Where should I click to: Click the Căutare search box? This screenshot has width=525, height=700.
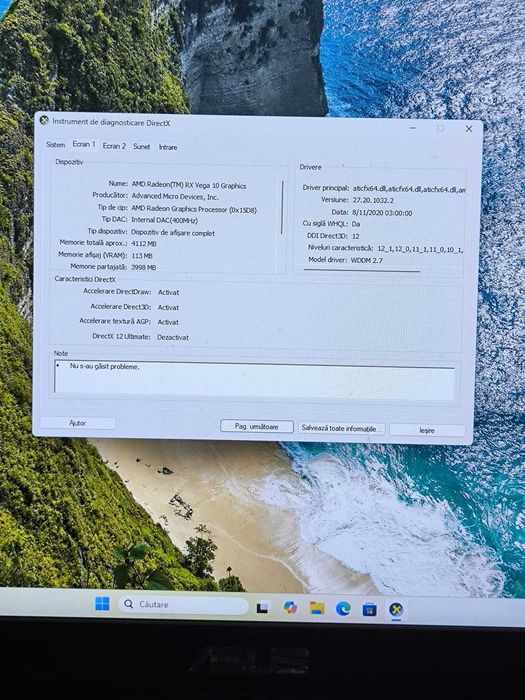tap(183, 604)
